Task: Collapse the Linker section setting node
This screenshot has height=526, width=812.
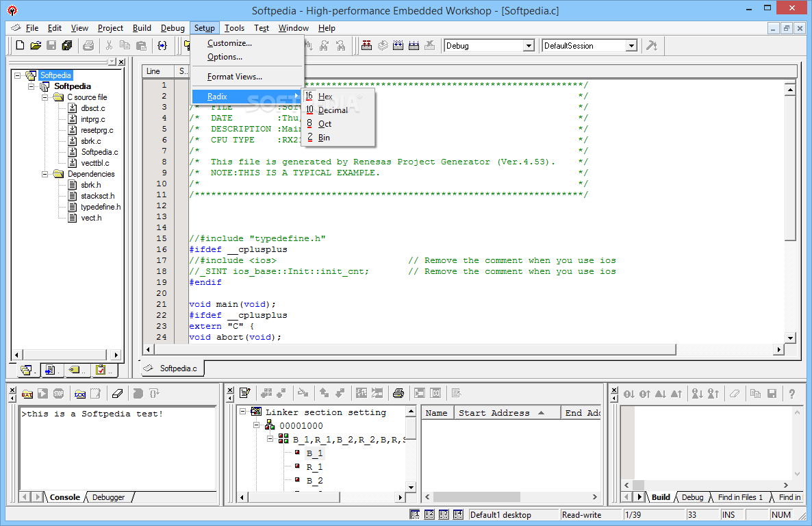Action: [x=242, y=412]
